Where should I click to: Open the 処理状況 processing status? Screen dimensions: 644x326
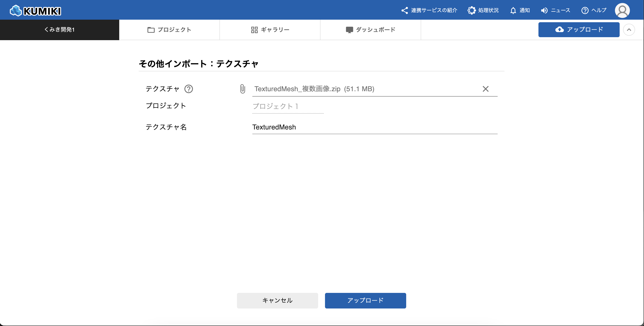pyautogui.click(x=483, y=10)
